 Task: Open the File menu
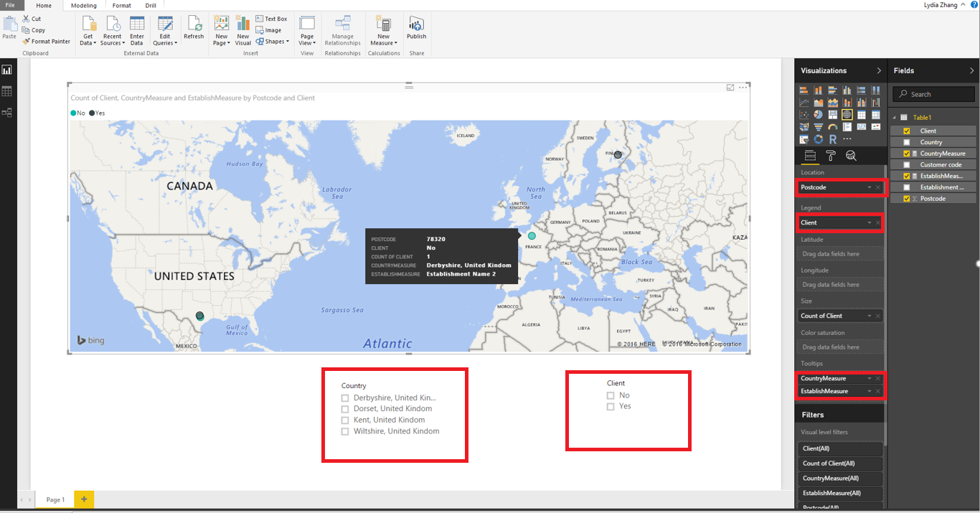(10, 5)
